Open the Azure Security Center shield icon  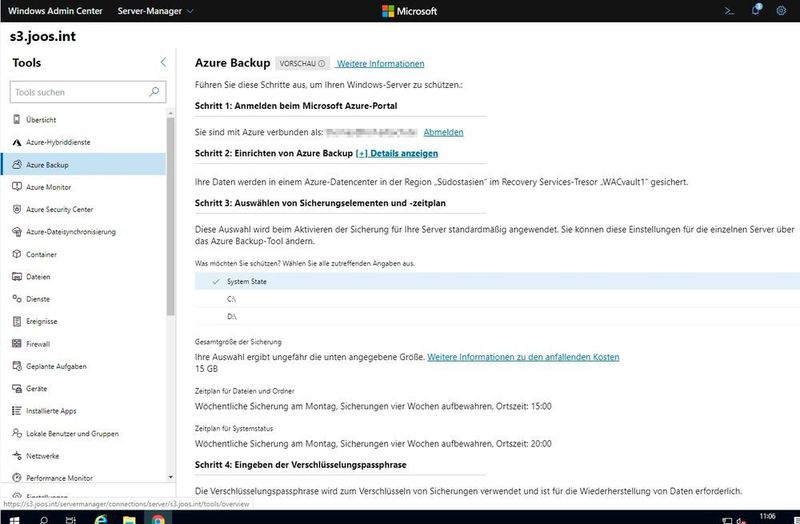point(17,209)
